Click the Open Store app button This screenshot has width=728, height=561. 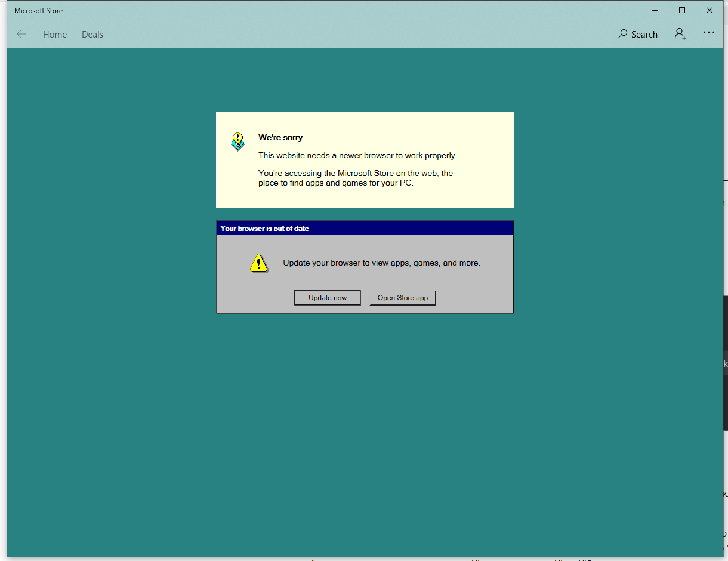[403, 298]
